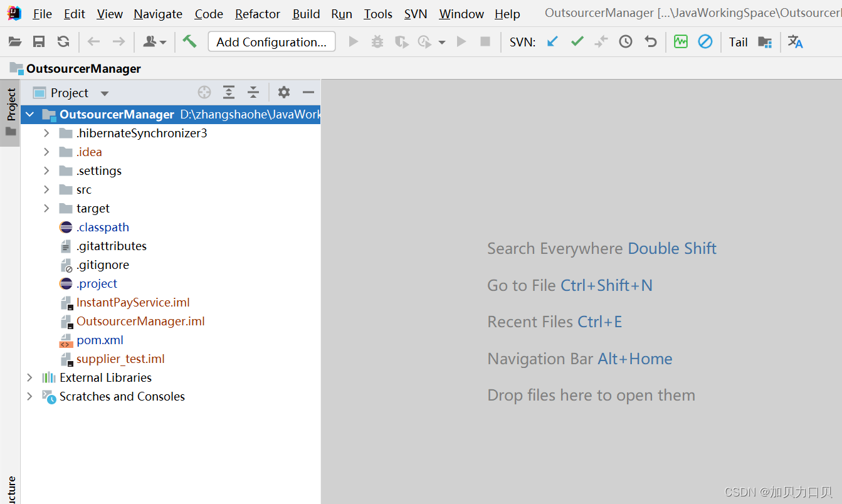The width and height of the screenshot is (842, 504).
Task: Toggle the Project side tool window tab
Action: [x=11, y=113]
